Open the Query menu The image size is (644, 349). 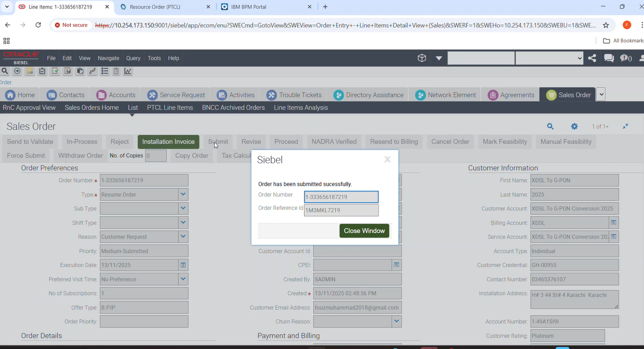coord(133,58)
